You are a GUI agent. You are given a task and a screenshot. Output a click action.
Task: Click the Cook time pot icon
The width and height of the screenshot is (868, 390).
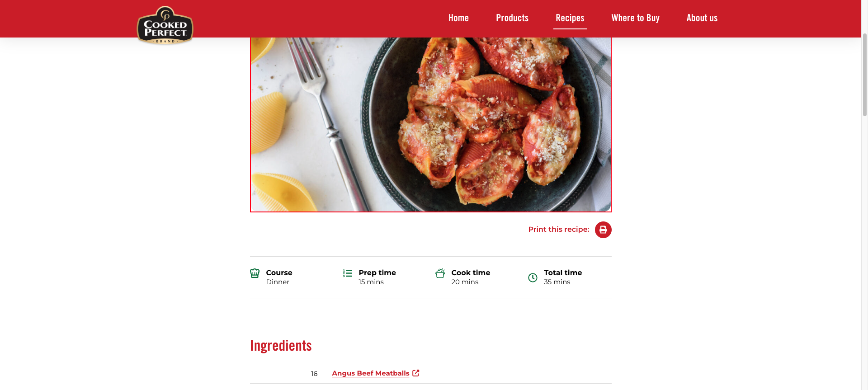(440, 273)
